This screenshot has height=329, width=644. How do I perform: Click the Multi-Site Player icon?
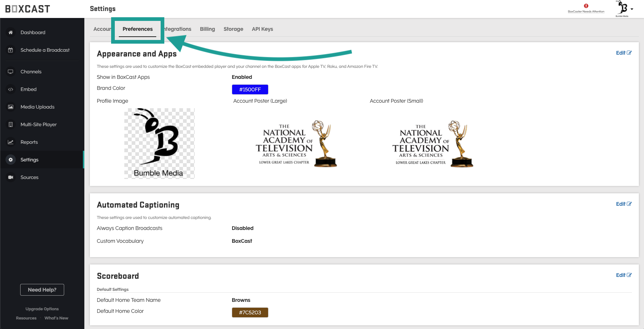tap(11, 125)
